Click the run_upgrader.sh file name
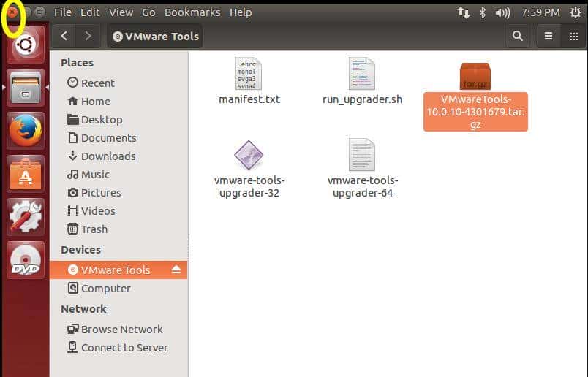Image resolution: width=588 pixels, height=377 pixels. (x=362, y=99)
